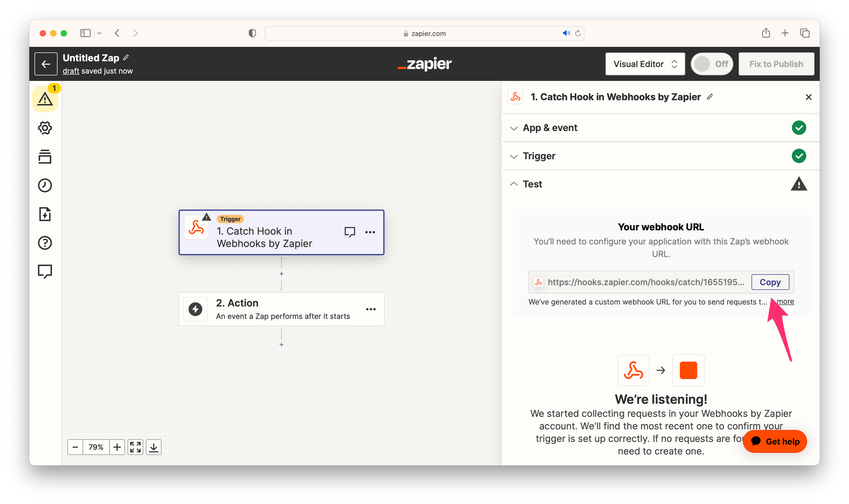The width and height of the screenshot is (849, 504).
Task: Click the privacy shield icon in Safari
Action: tap(253, 33)
